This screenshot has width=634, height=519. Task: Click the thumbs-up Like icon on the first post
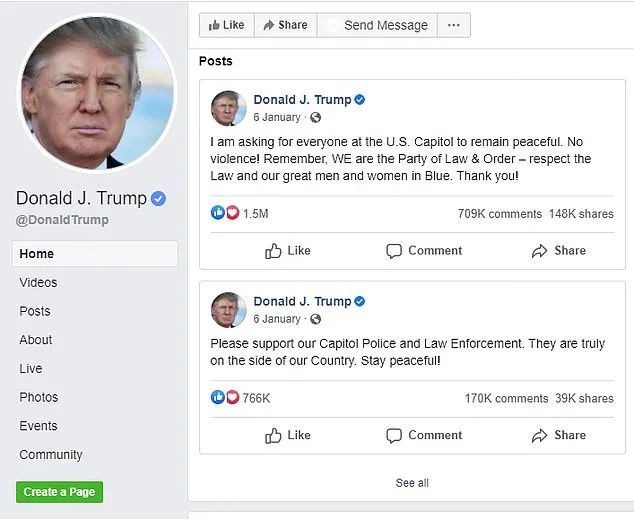[274, 251]
